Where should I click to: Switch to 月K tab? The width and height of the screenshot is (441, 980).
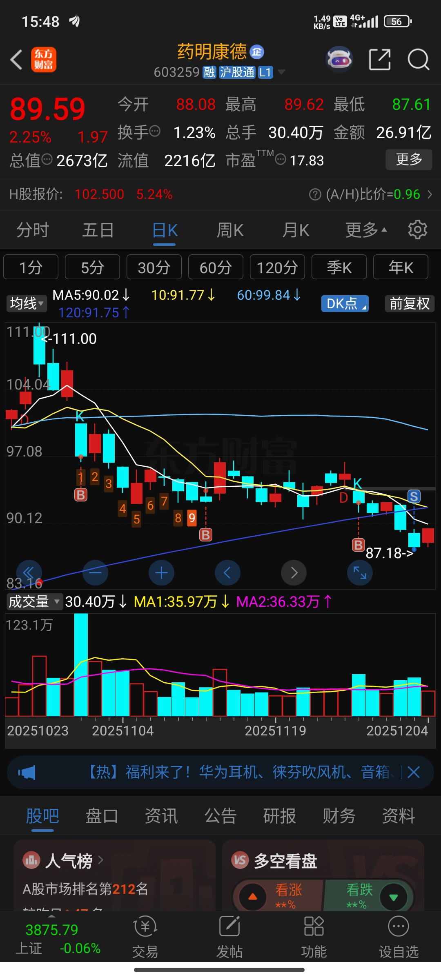pos(296,230)
